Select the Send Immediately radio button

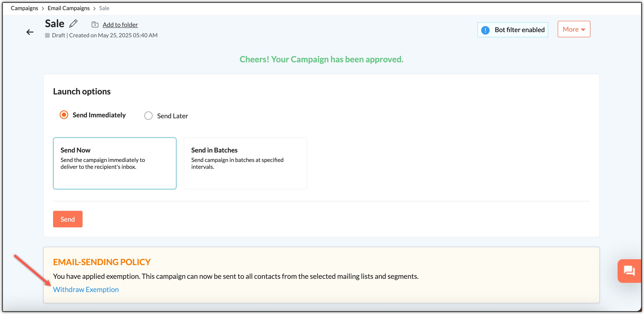64,115
